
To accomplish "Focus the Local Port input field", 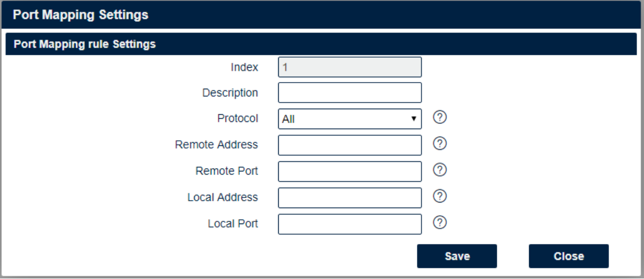I will pos(350,224).
